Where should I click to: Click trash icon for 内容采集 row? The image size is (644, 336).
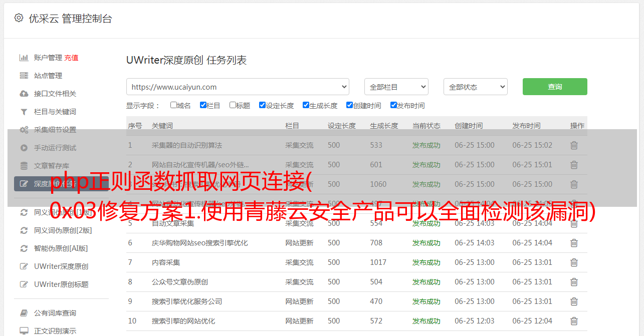pyautogui.click(x=574, y=262)
